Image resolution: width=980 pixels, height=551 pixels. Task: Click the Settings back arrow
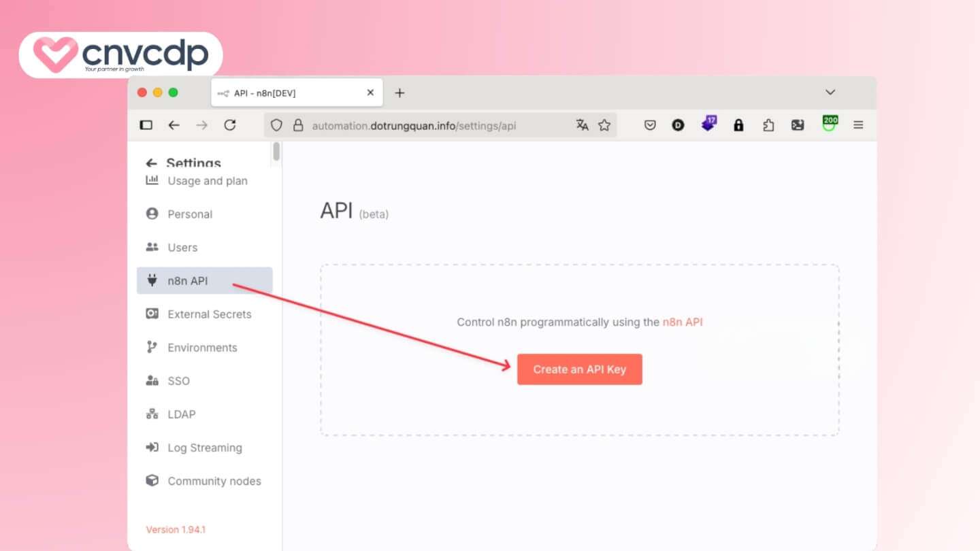(x=151, y=163)
